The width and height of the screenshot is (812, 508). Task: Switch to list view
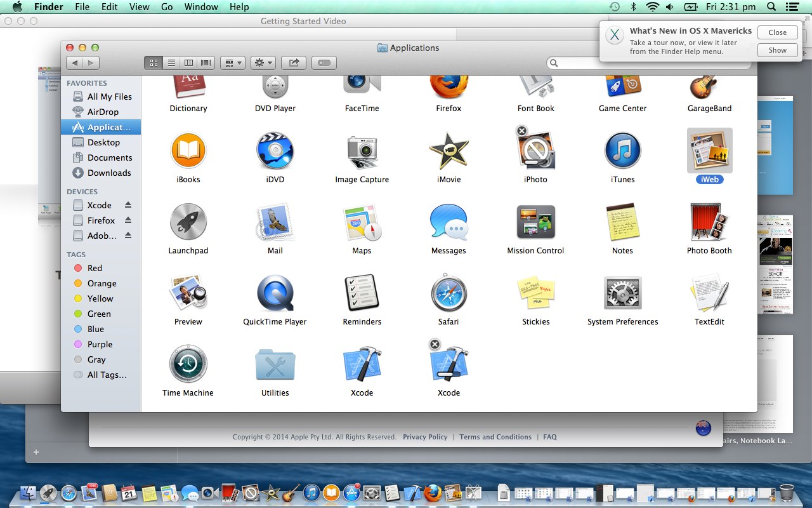(171, 63)
